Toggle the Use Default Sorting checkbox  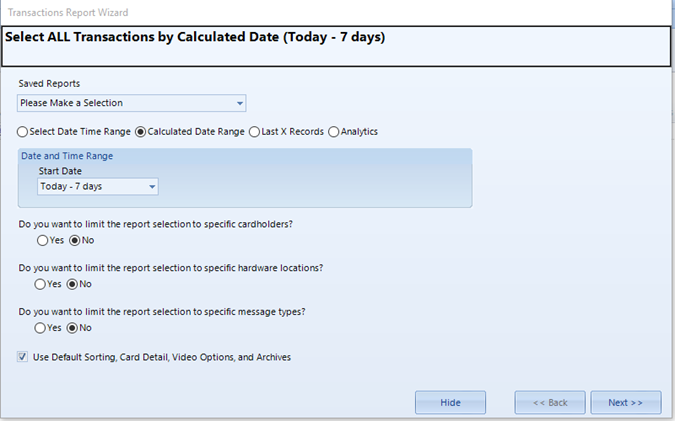[23, 357]
